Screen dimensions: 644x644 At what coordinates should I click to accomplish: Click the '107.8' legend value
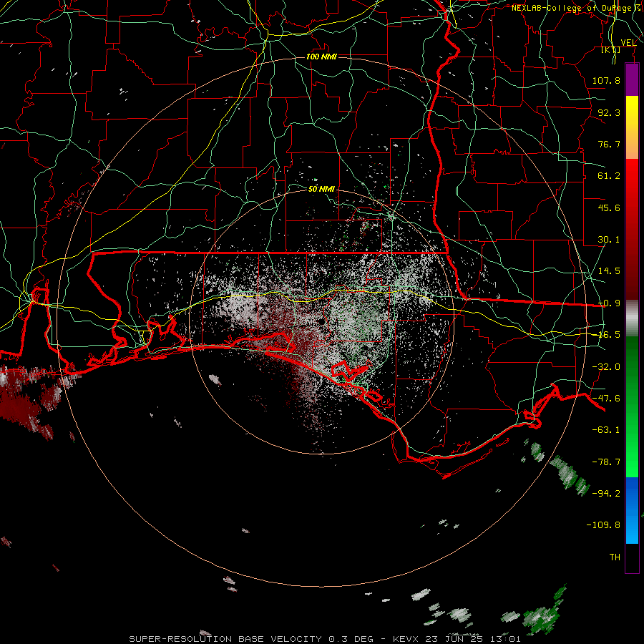pos(606,80)
